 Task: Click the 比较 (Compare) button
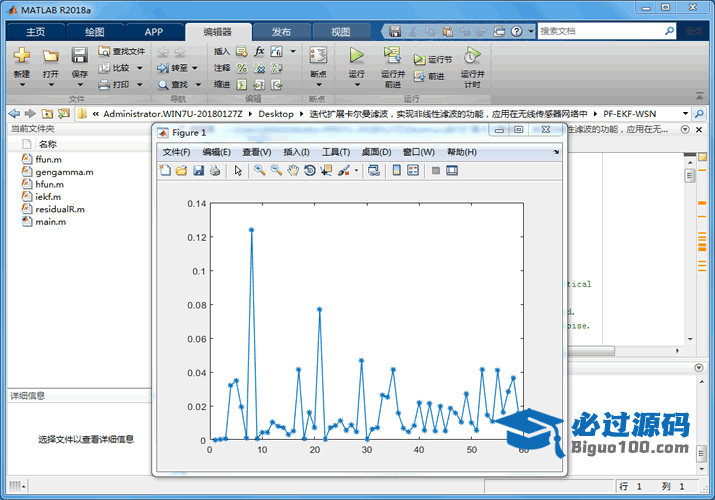click(x=116, y=68)
